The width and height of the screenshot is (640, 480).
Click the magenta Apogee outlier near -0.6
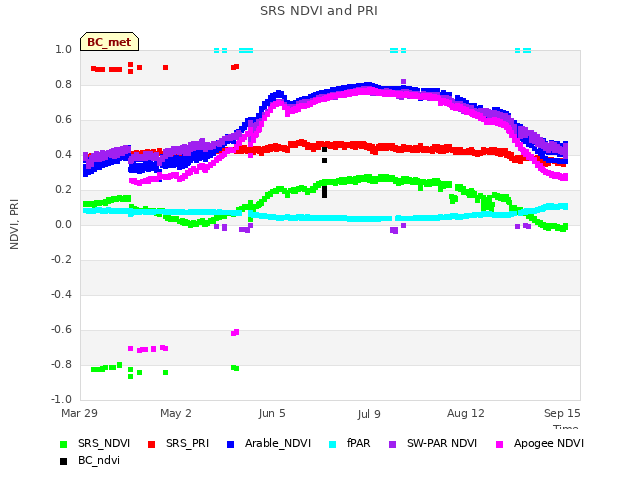pyautogui.click(x=235, y=333)
